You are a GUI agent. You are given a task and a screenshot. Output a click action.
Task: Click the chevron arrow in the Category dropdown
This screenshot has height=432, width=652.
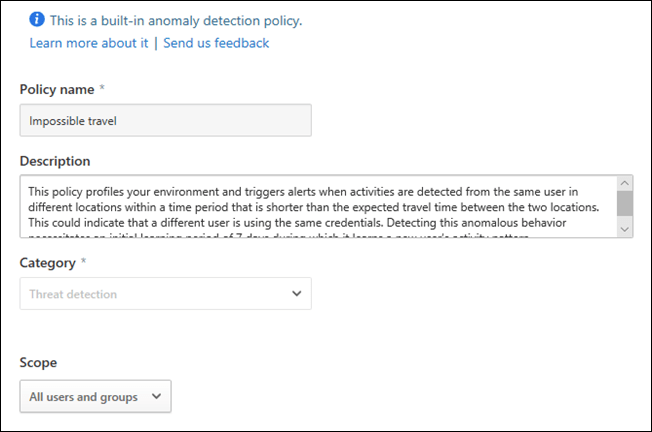(296, 294)
